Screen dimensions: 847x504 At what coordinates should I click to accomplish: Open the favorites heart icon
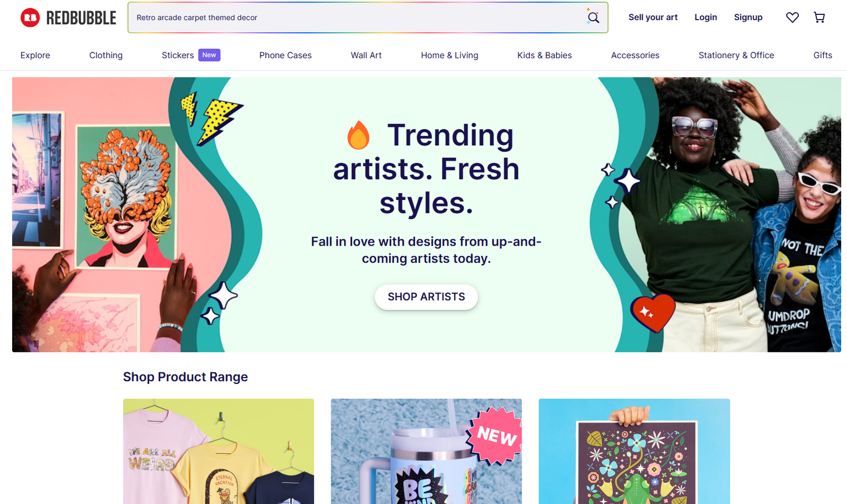click(x=792, y=17)
